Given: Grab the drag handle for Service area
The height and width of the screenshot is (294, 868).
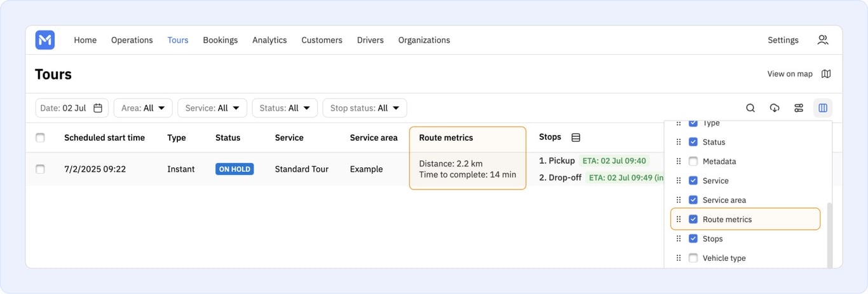Looking at the screenshot, I should point(678,200).
